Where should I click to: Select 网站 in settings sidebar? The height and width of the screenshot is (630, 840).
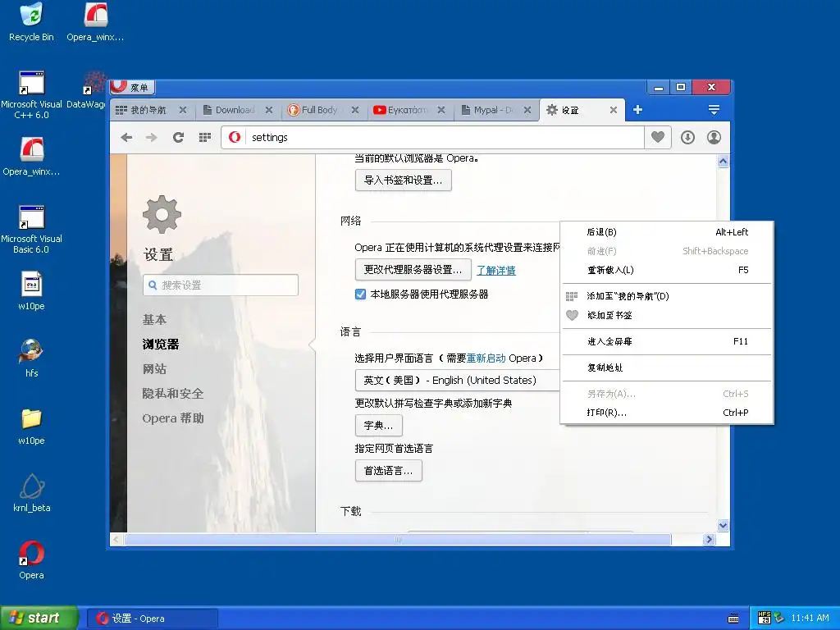(x=154, y=368)
